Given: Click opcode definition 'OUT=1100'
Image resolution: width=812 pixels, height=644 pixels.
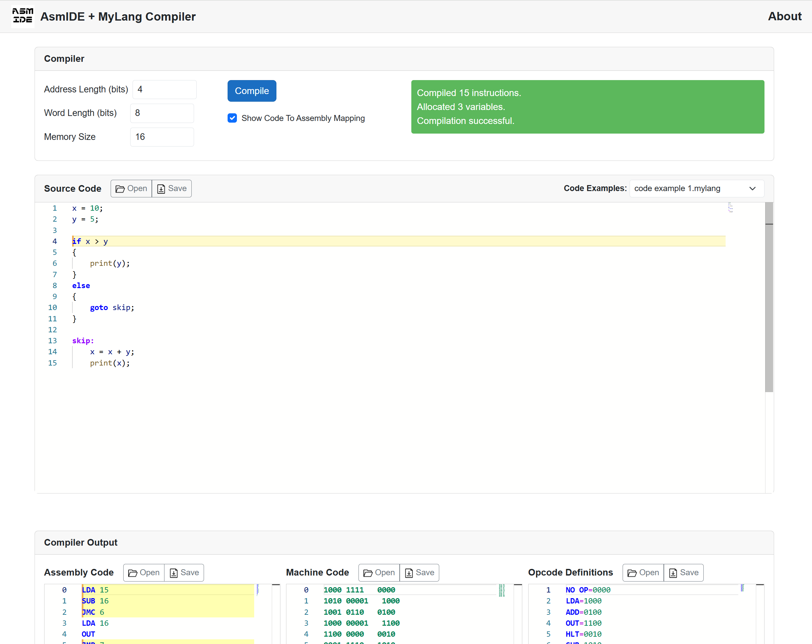Looking at the screenshot, I should coord(583,623).
